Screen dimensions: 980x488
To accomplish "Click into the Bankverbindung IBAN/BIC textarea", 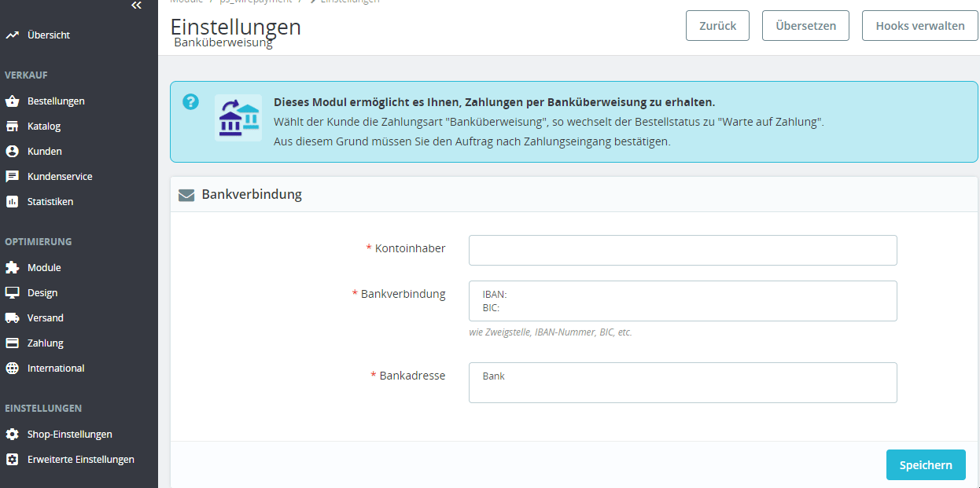I will pyautogui.click(x=683, y=301).
